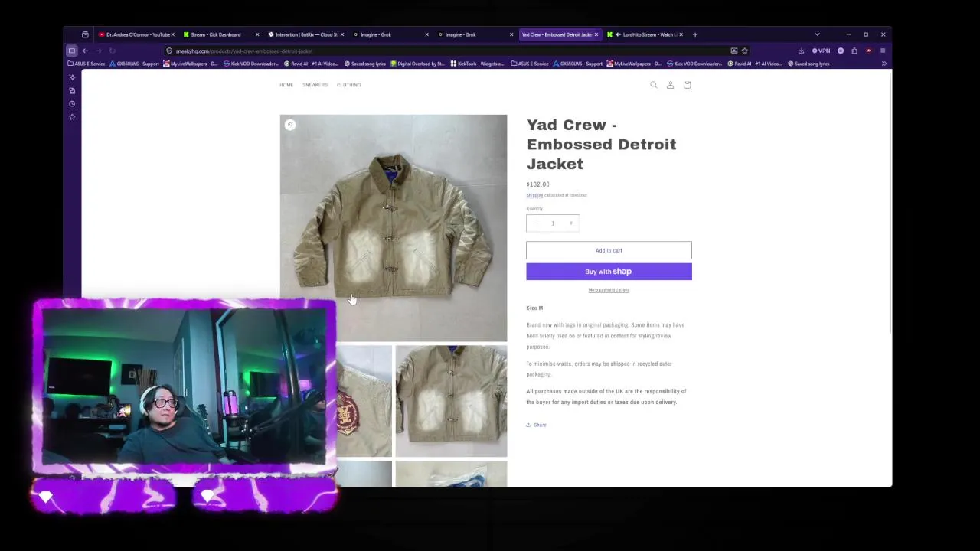Open KickTools - Widgets bookmark
980x551 pixels.
pos(478,64)
